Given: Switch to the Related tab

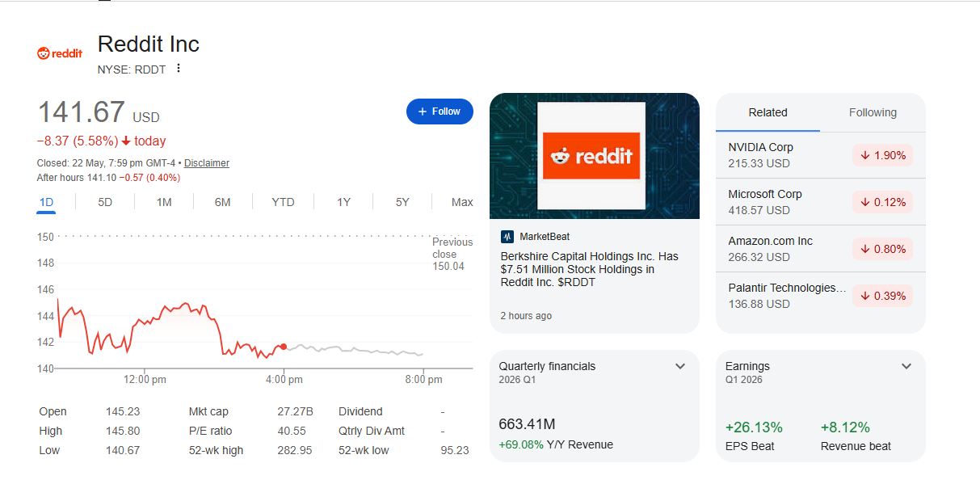Looking at the screenshot, I should pyautogui.click(x=768, y=112).
